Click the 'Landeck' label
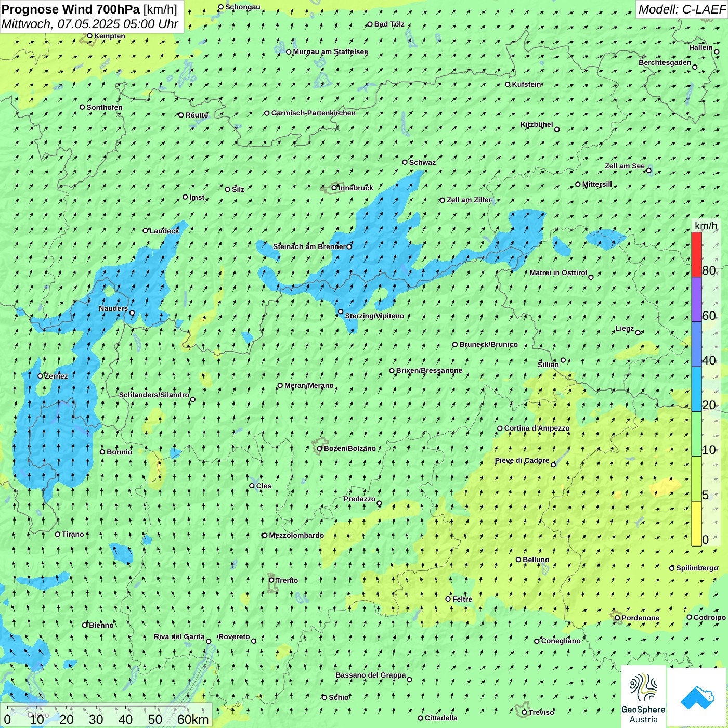 164,231
